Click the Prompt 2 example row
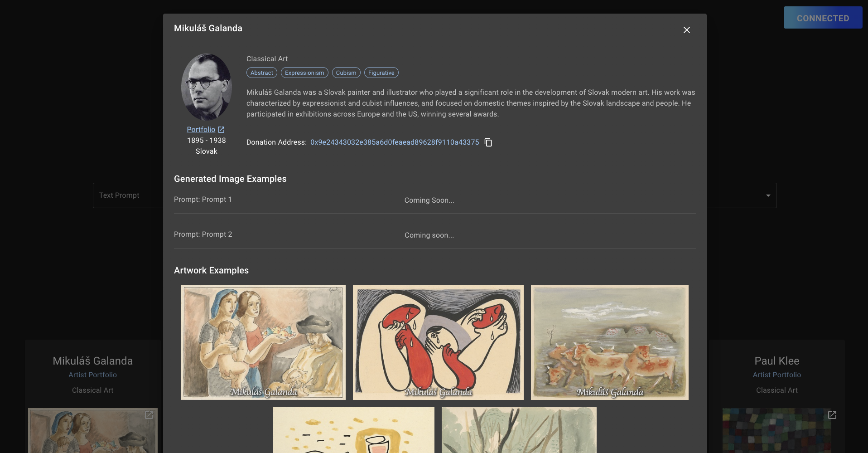The width and height of the screenshot is (868, 453). 435,235
